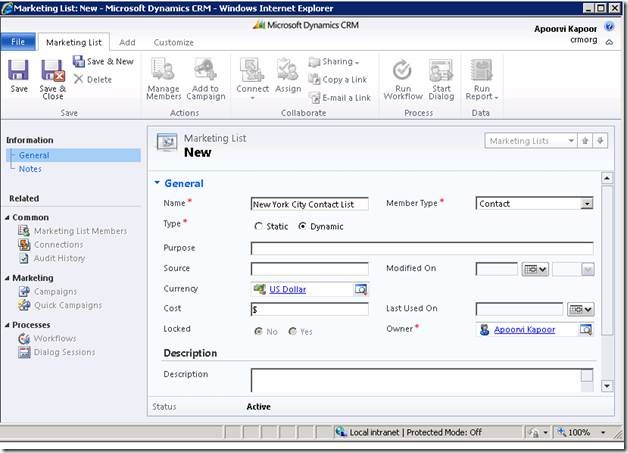Screen dimensions: 628x453
Task: Click the Start Dialog icon
Action: [x=441, y=72]
